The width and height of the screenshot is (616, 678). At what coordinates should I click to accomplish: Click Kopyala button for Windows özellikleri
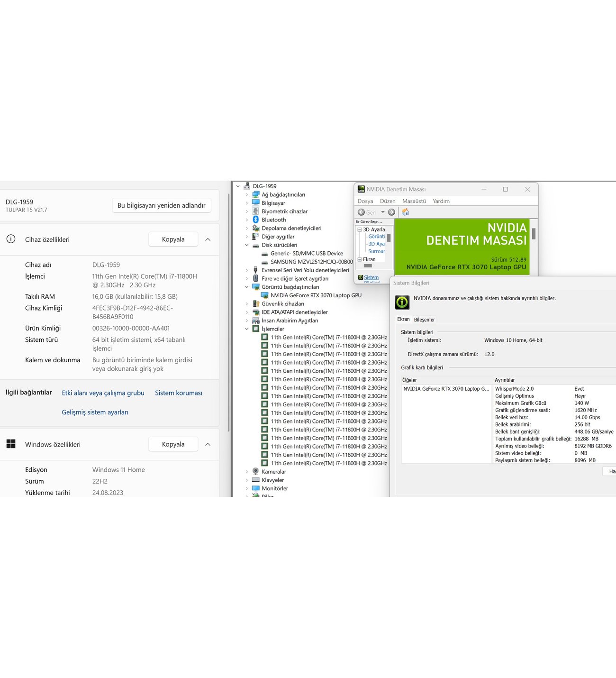point(173,444)
